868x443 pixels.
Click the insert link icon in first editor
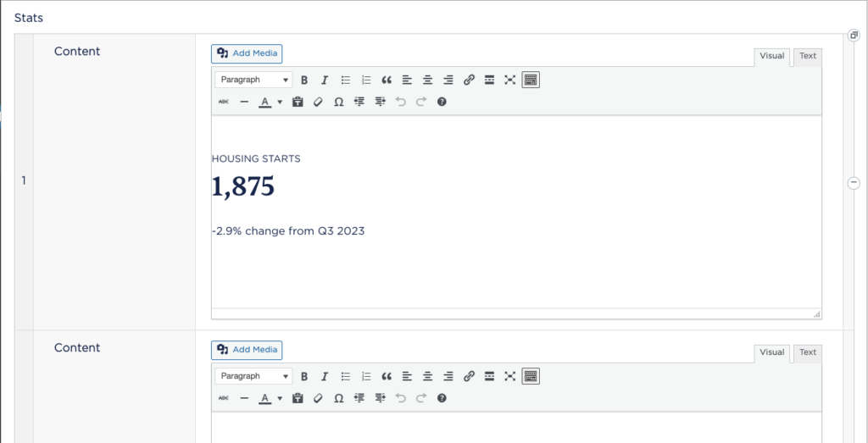click(x=469, y=80)
